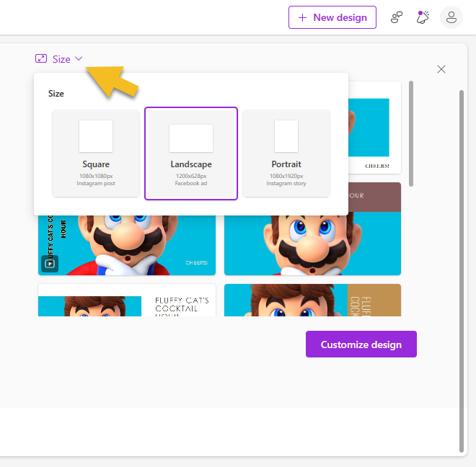Viewport: 476px width, 467px height.
Task: Click the party popper celebration icon
Action: (x=423, y=17)
